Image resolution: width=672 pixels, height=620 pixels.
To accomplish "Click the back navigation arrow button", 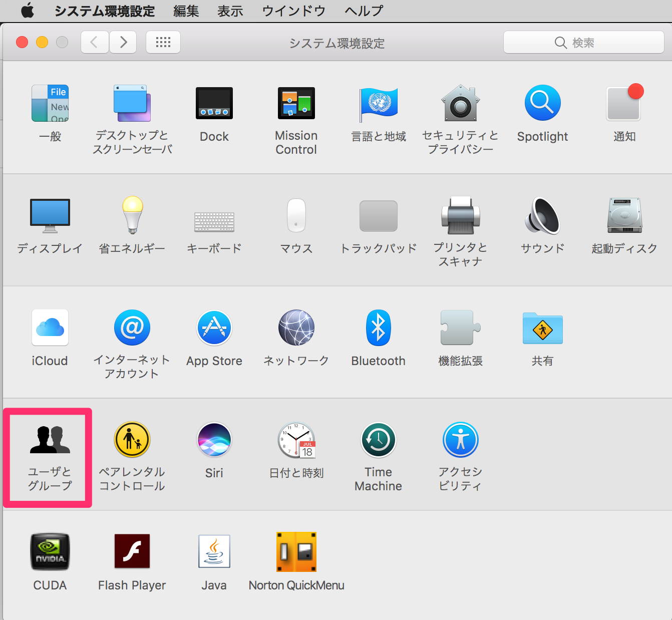I will 95,42.
